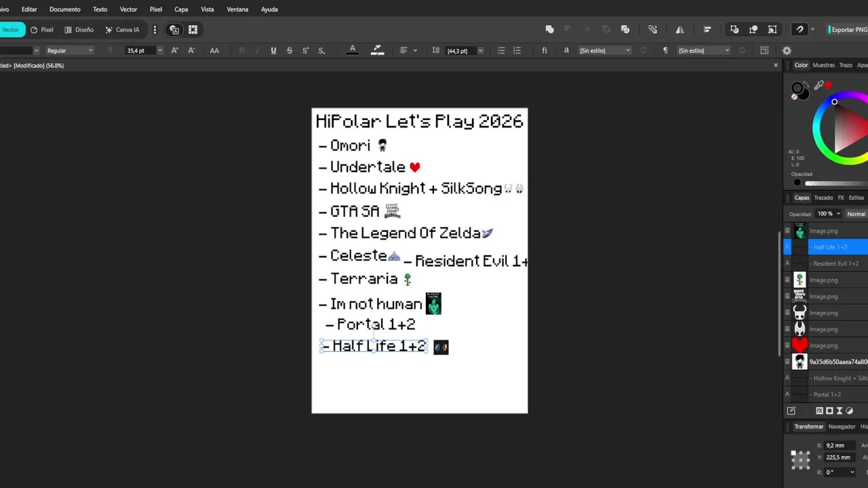Open the font style Regular dropdown

tap(69, 51)
